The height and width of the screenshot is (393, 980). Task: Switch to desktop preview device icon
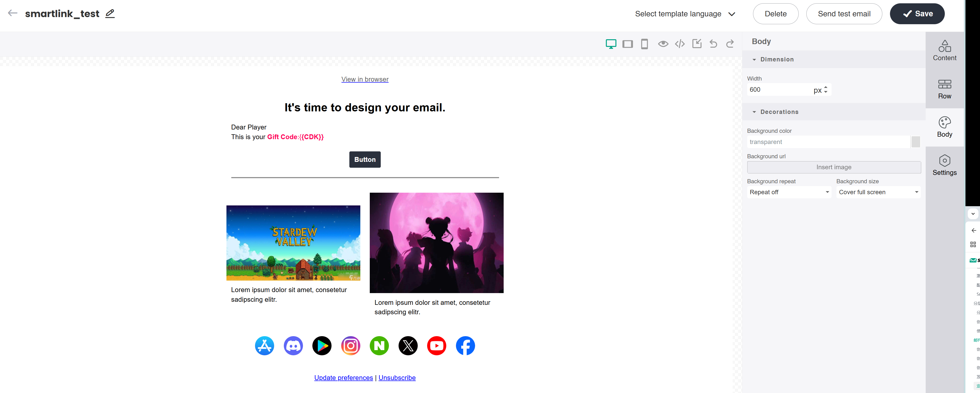pyautogui.click(x=610, y=44)
